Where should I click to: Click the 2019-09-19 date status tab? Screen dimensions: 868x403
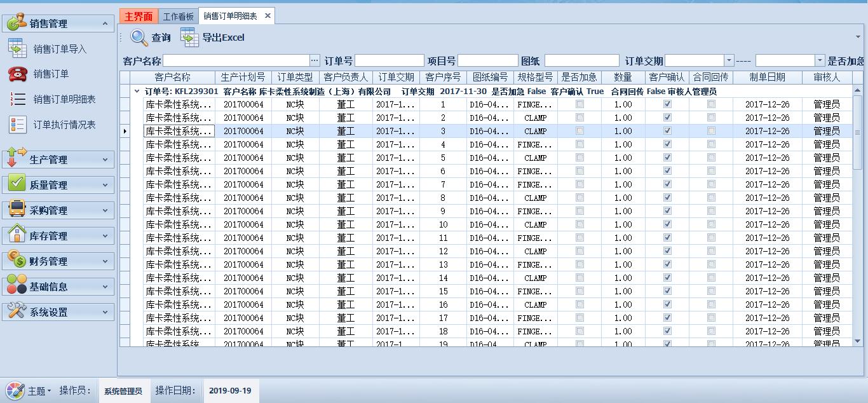coord(230,391)
